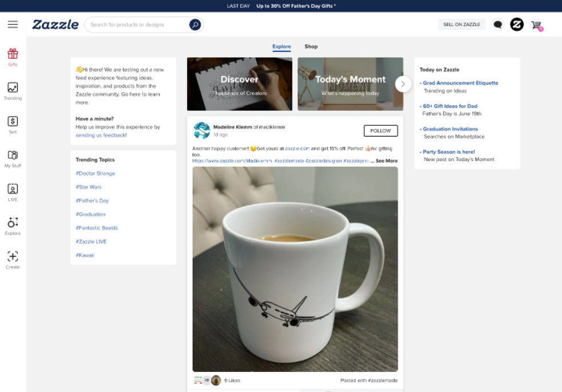Open the long zazzle.com store URL in post

(232, 161)
